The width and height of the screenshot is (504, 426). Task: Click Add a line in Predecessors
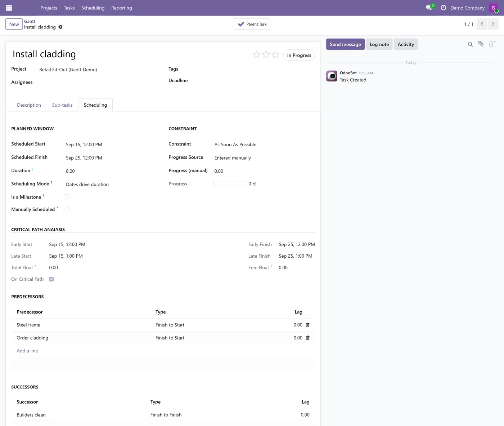[x=27, y=351]
